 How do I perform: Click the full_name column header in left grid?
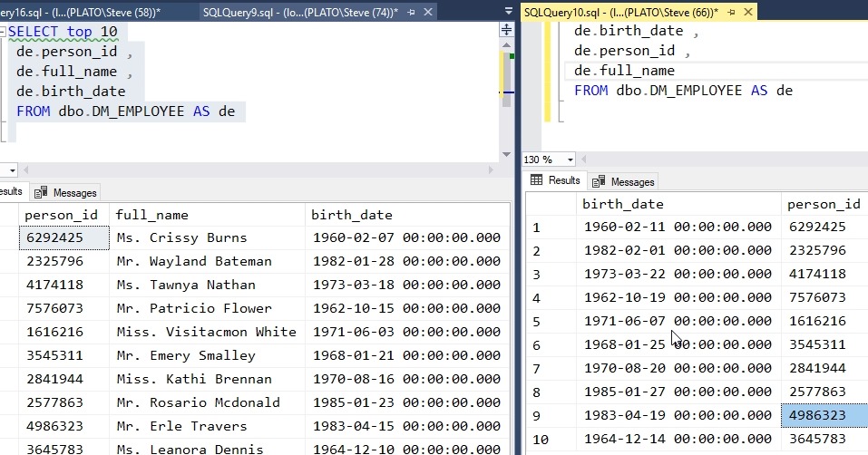coord(152,215)
